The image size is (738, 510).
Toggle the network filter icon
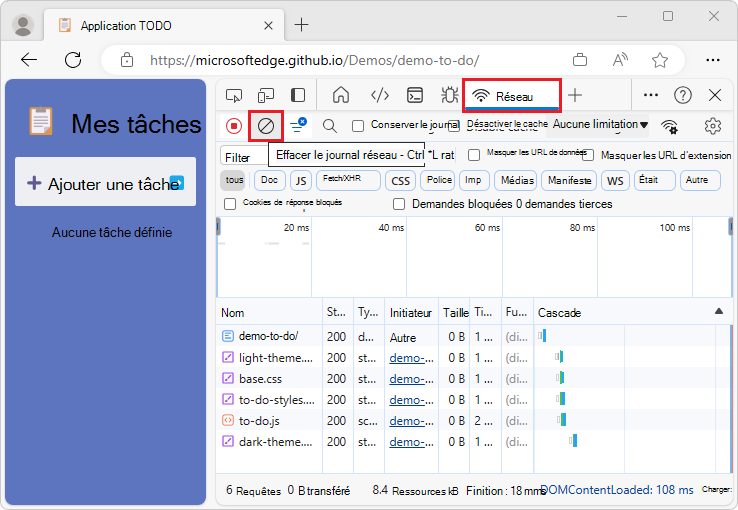[x=297, y=126]
